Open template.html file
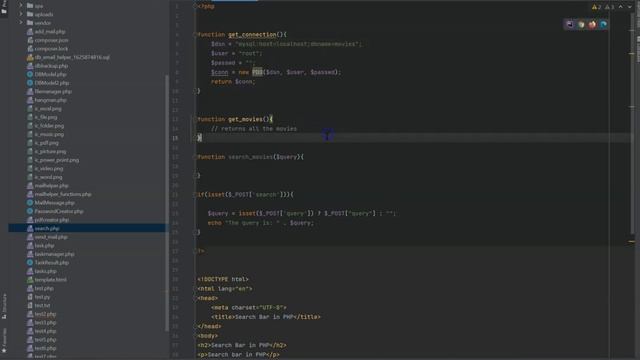This screenshot has height=360, width=640. pos(50,280)
